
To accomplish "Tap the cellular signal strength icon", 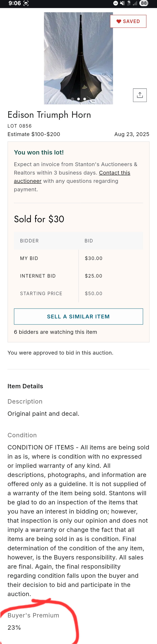I will (x=135, y=3).
